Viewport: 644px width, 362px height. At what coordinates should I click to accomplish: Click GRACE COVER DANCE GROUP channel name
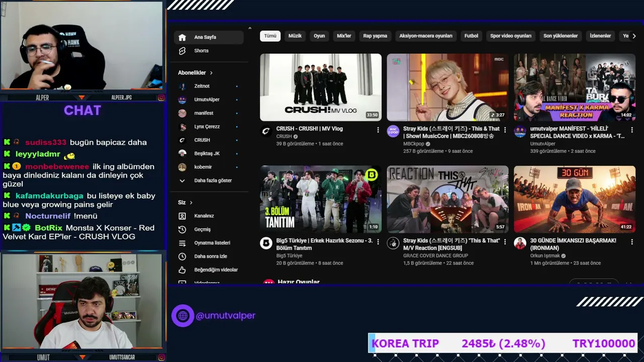(x=436, y=256)
